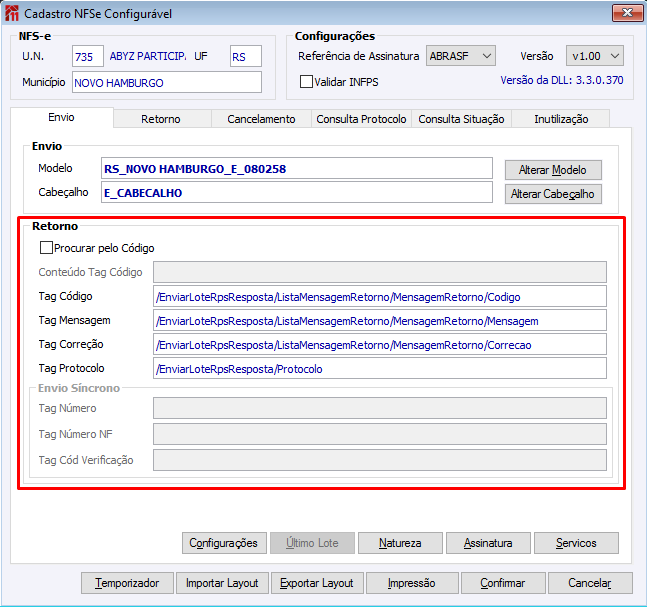The image size is (647, 607).
Task: Click the Alterar Modelo button
Action: pos(553,170)
